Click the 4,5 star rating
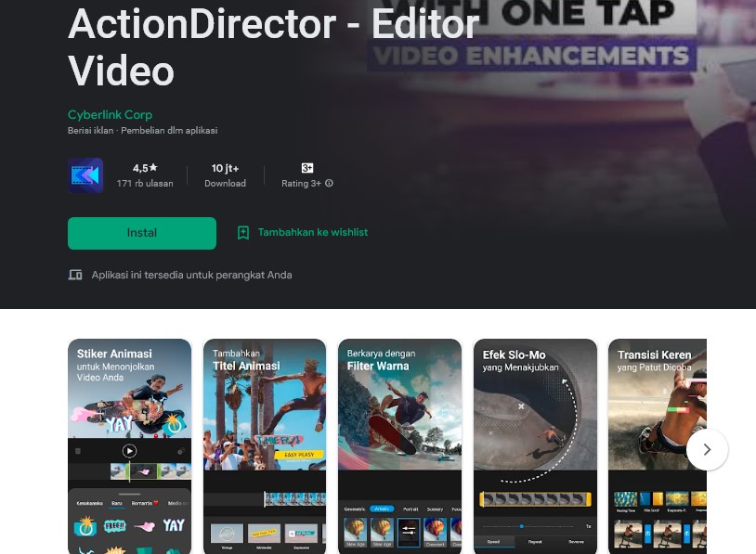756x554 pixels. (145, 168)
